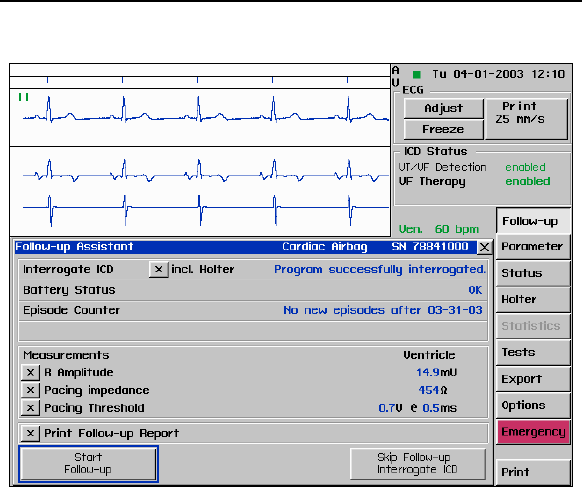Click the Battery Status 'OK' value
Screen dimensions: 582x487
tap(475, 290)
